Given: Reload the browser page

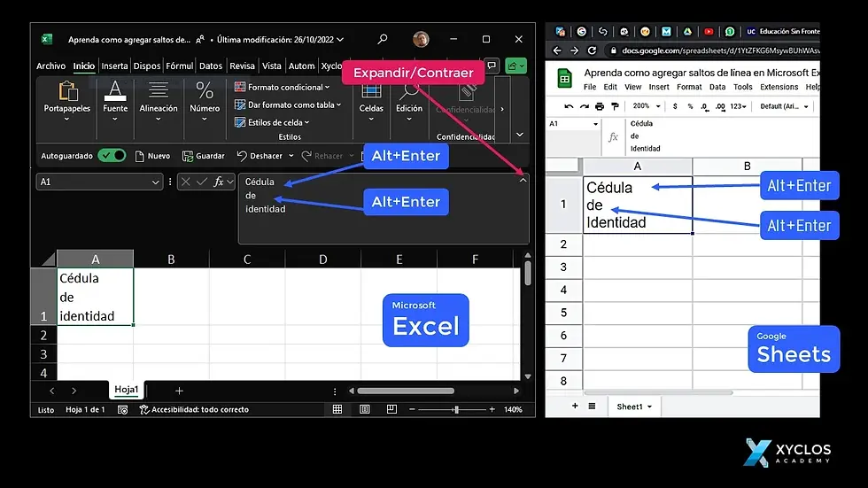Looking at the screenshot, I should 592,50.
